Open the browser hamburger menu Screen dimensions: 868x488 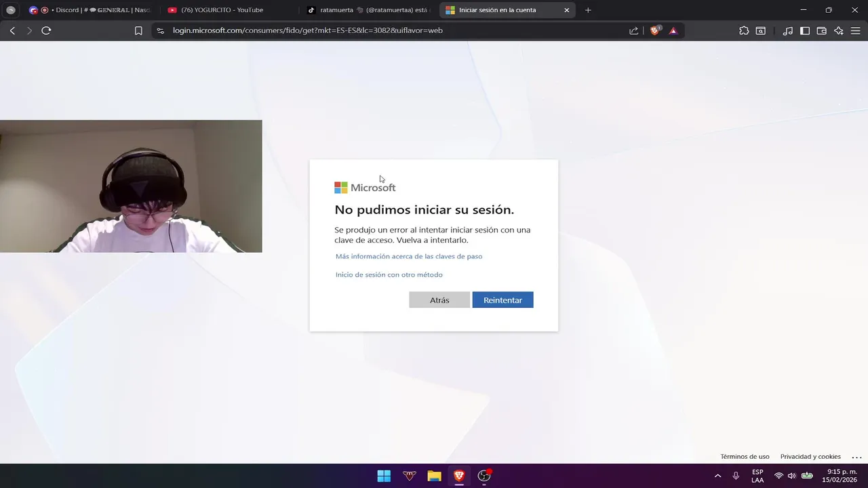(855, 30)
